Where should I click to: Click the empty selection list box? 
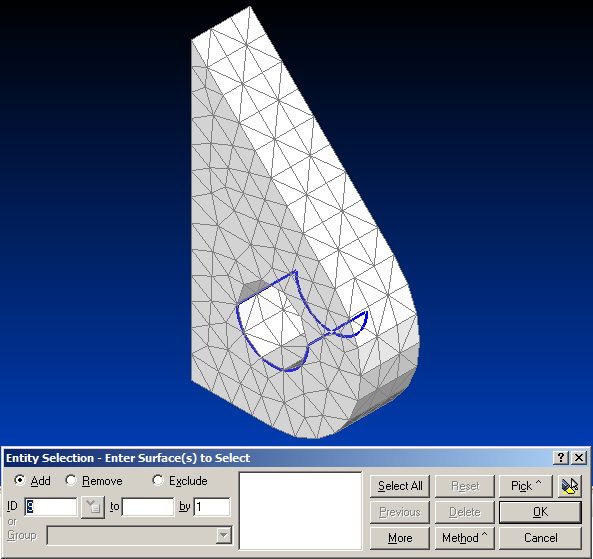[300, 511]
